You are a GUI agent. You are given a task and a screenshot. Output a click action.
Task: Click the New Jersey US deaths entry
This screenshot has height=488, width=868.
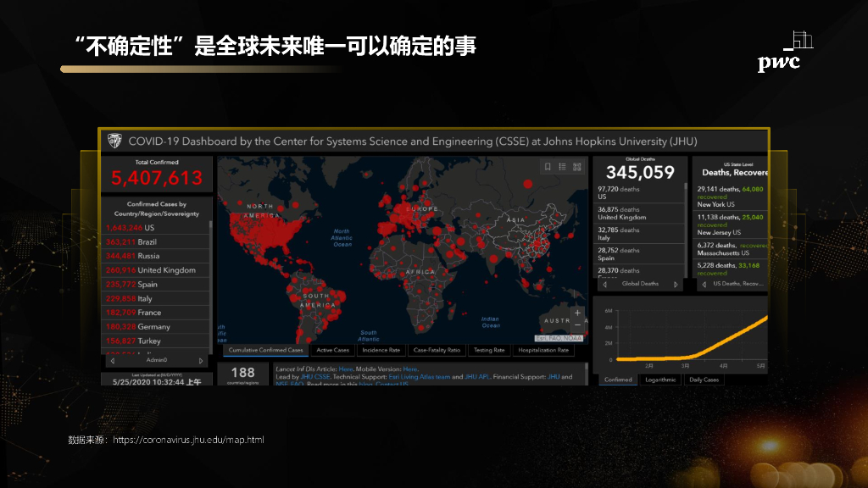[732, 225]
